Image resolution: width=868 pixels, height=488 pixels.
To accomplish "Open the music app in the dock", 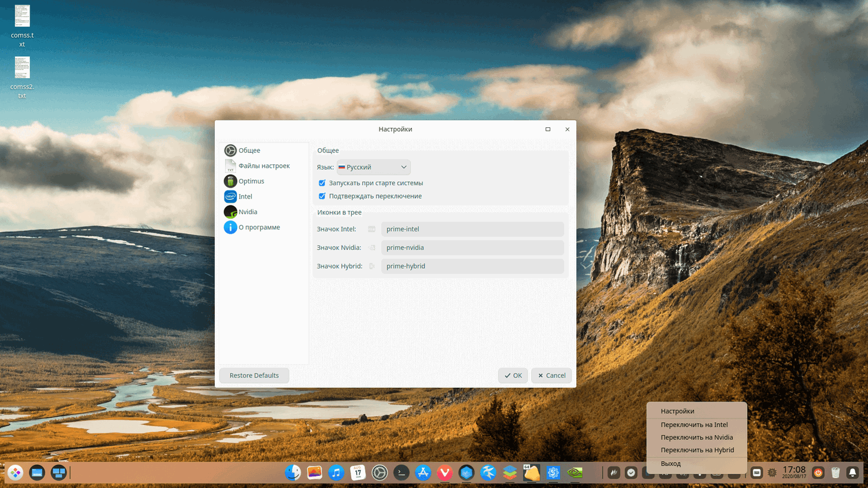I will [x=336, y=473].
